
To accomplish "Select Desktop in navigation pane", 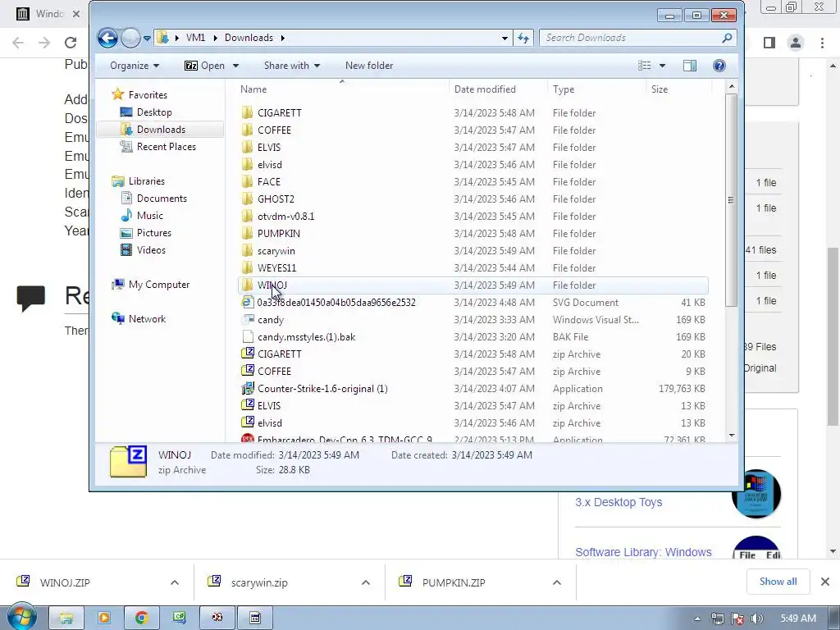I will [154, 112].
